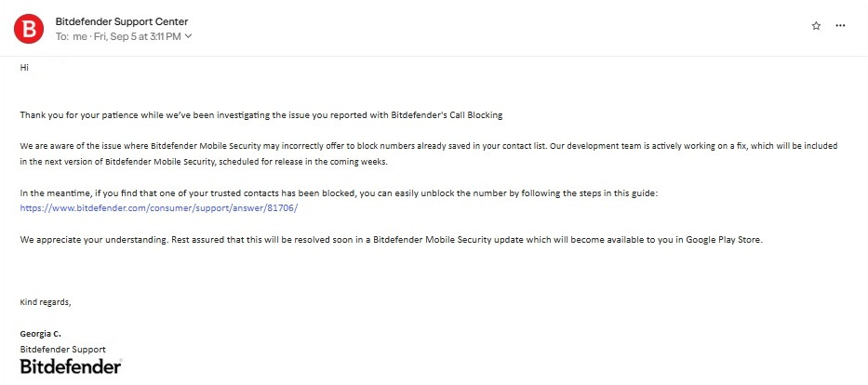This screenshot has height=385, width=868.
Task: Click the date Fri, Sep 5 at 3:11 PM
Action: click(136, 36)
